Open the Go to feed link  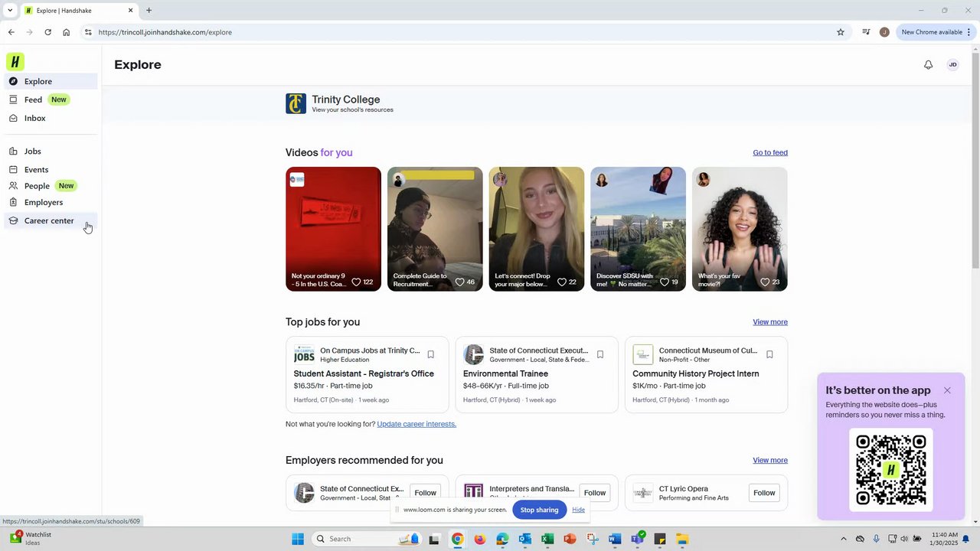[x=770, y=152]
